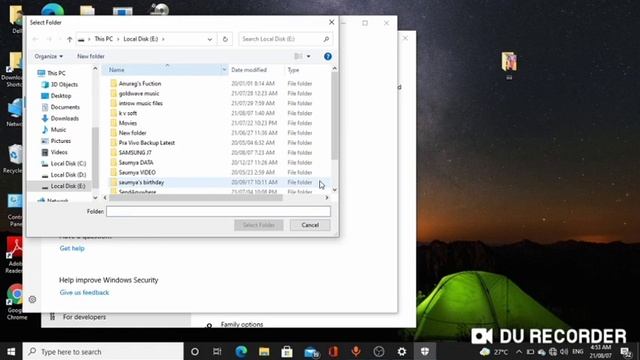Select the 'Saumya DATA' folder

pyautogui.click(x=136, y=162)
